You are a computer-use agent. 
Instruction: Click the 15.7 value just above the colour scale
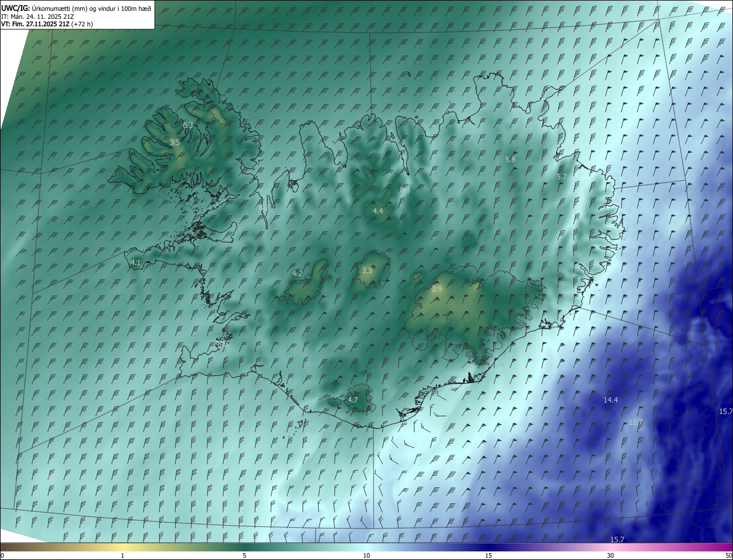[x=617, y=539]
